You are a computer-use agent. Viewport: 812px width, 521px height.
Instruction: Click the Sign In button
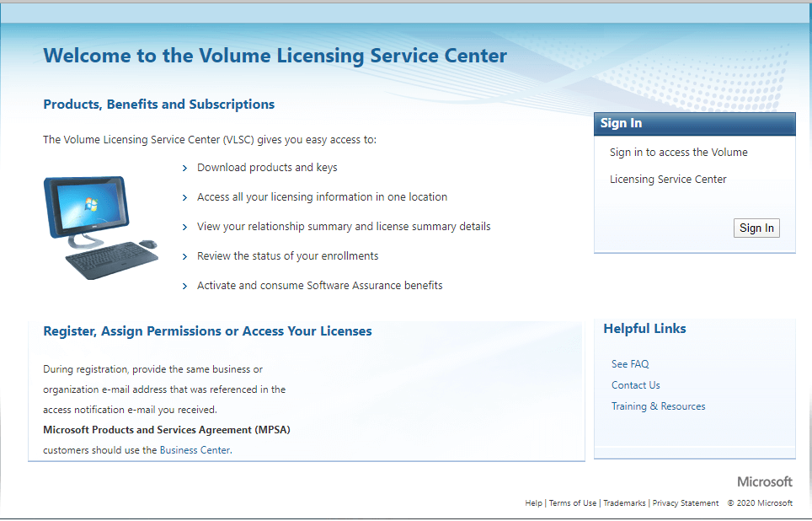coord(756,228)
